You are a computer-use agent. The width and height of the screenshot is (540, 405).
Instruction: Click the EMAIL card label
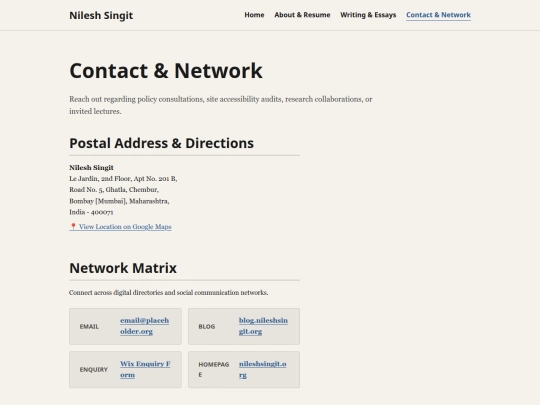click(x=89, y=326)
